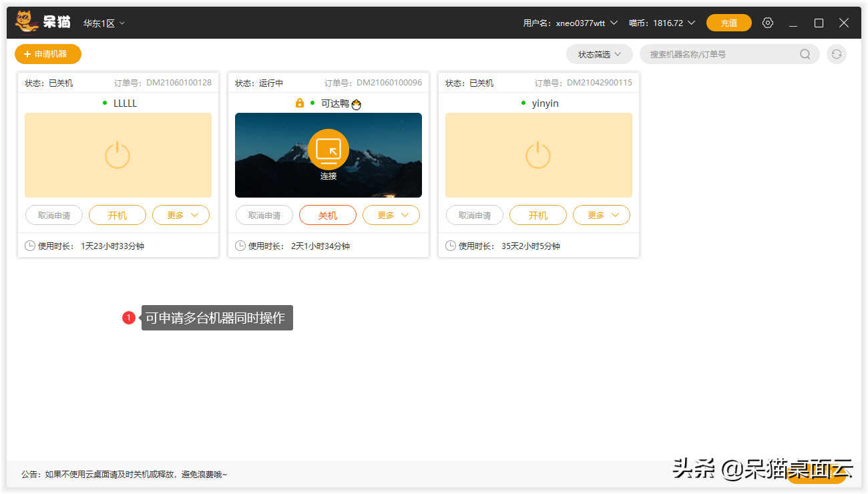This screenshot has width=868, height=494.
Task: Expand the 喵币 1816.72 balance dropdown
Action: [x=662, y=23]
